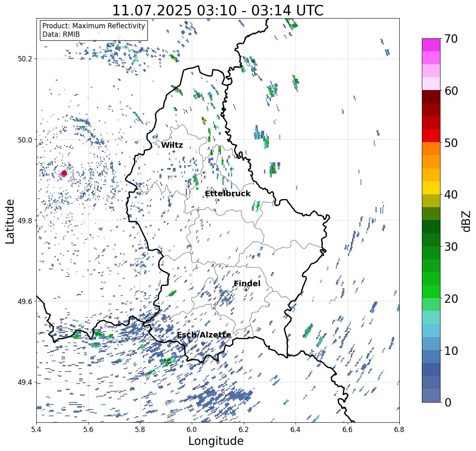Click the Wiltz city label

172,145
